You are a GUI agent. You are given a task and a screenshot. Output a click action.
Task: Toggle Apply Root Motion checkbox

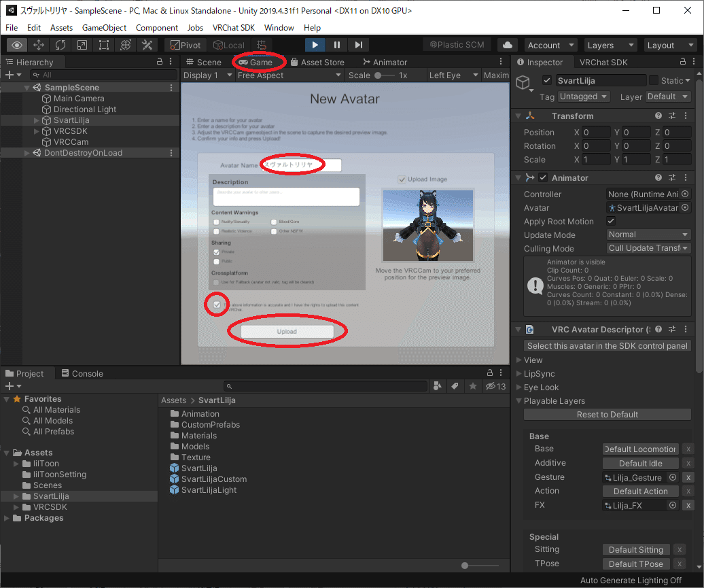[611, 221]
